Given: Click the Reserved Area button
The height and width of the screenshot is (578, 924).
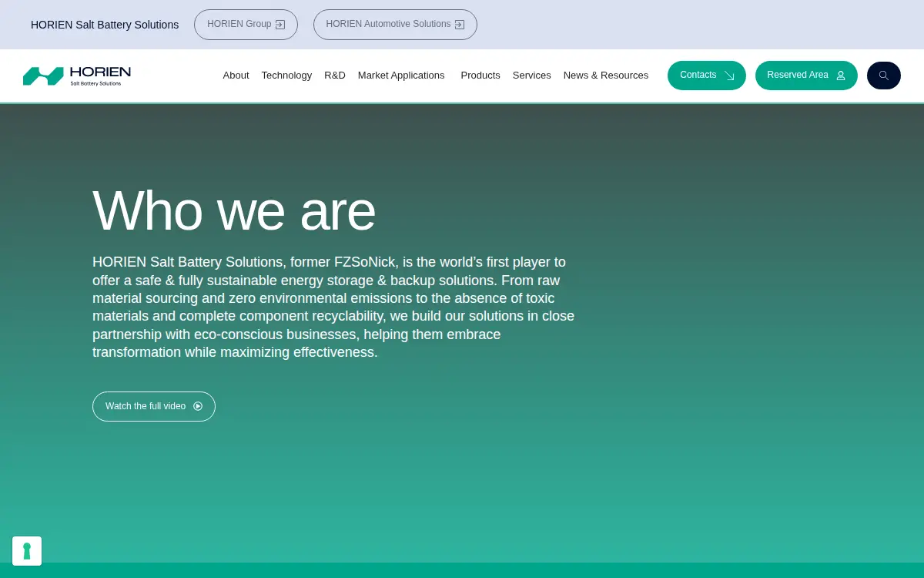Looking at the screenshot, I should coord(806,76).
